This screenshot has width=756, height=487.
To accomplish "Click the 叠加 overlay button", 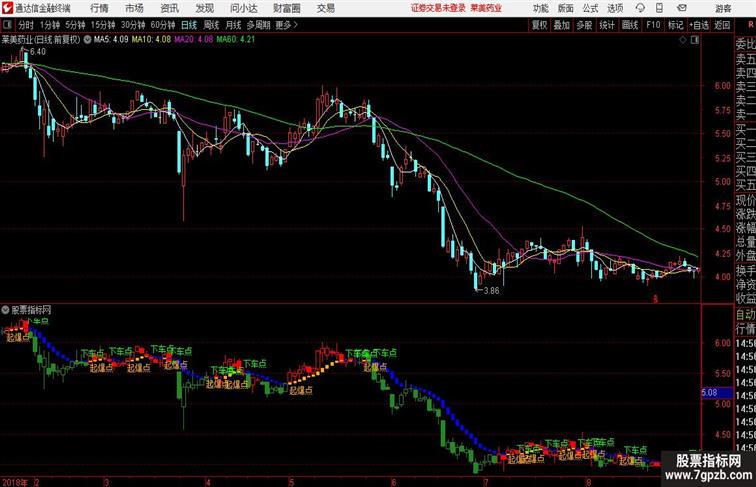I will coord(561,25).
